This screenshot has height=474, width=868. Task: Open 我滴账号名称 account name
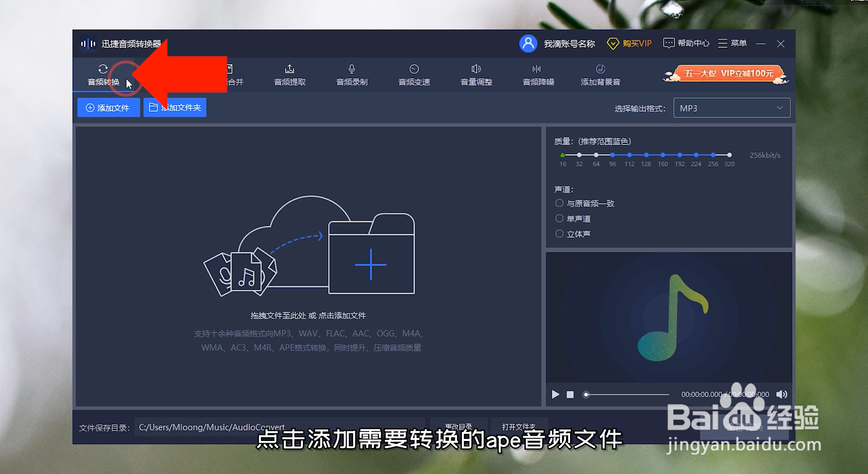(x=569, y=44)
